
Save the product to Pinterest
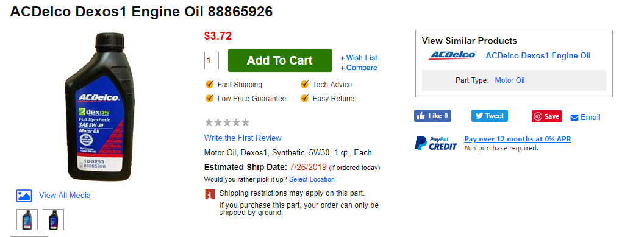[x=546, y=116]
